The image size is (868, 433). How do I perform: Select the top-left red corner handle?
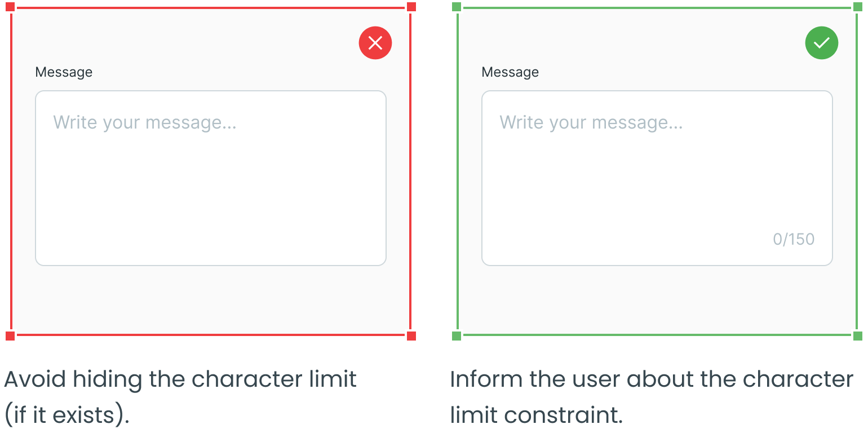point(10,7)
